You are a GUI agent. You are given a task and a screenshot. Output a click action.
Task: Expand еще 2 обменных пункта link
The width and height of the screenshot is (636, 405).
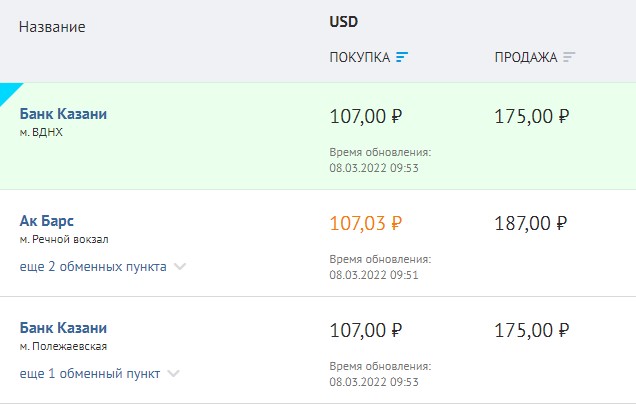[93, 267]
